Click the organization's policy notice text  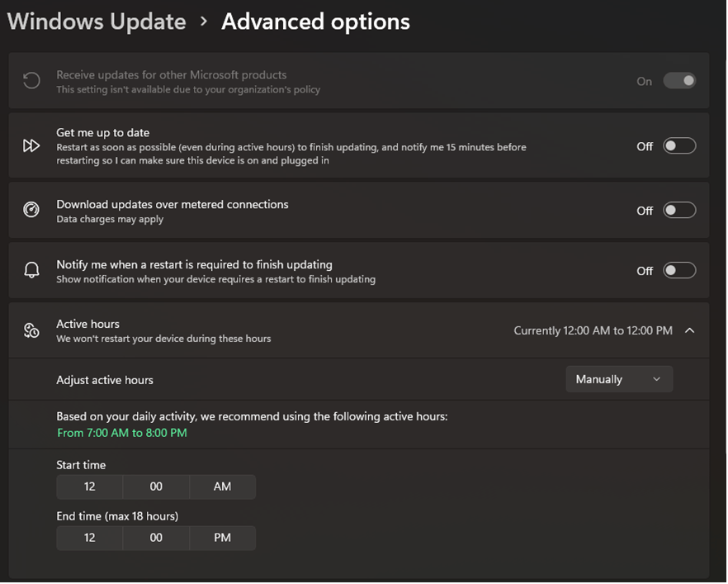pyautogui.click(x=188, y=90)
